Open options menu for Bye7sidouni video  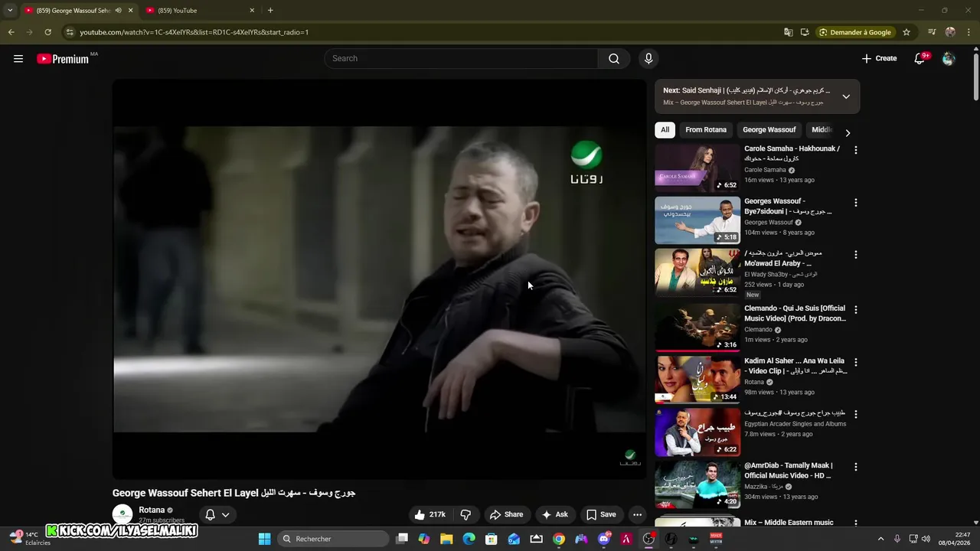[x=856, y=203]
